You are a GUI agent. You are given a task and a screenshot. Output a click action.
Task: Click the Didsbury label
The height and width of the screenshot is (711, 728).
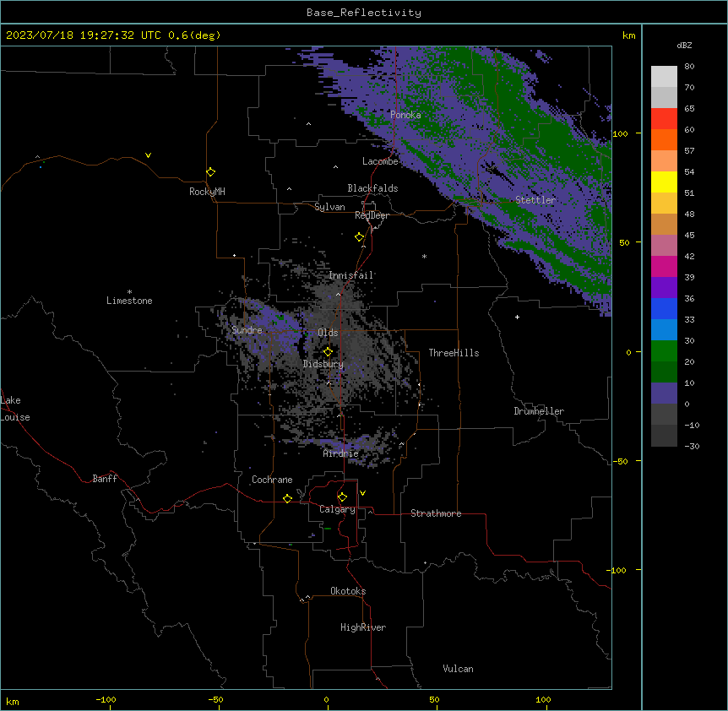coord(323,364)
